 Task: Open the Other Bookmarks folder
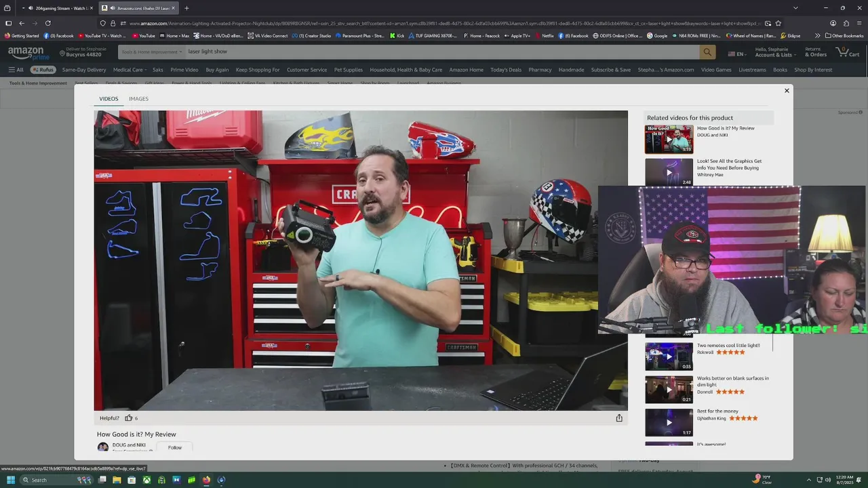pos(844,35)
